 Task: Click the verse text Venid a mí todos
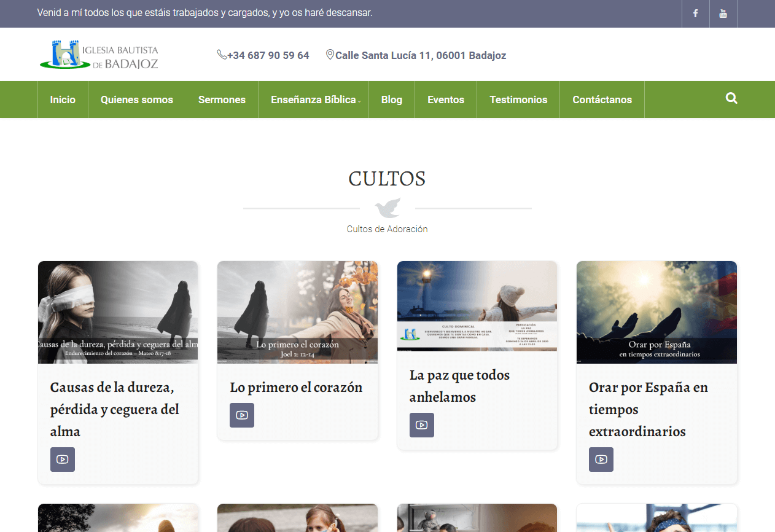click(204, 12)
